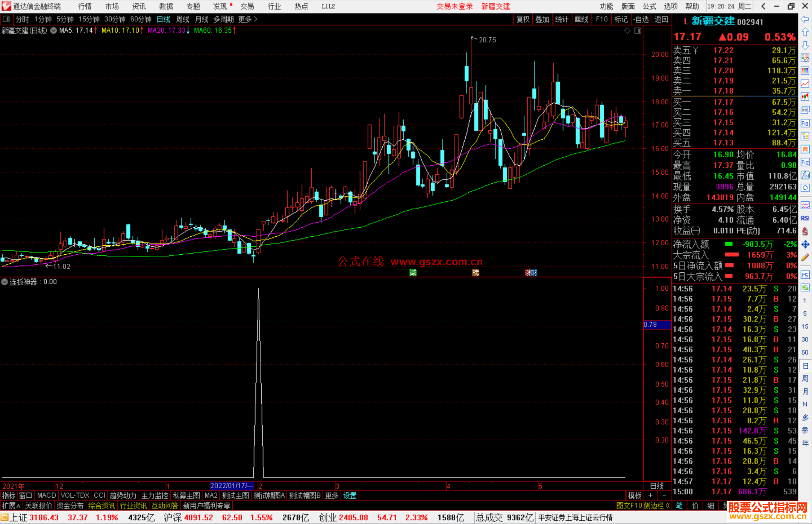Click the 减 marker below the price chart
This screenshot has width=812, height=524.
tap(413, 273)
